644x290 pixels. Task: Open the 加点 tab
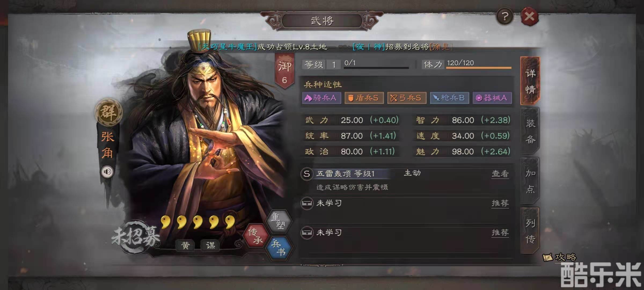tap(530, 181)
